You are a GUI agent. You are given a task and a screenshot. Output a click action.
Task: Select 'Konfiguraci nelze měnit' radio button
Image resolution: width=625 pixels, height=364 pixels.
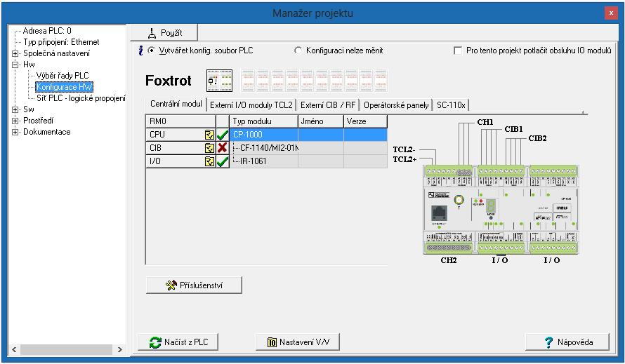click(x=298, y=50)
